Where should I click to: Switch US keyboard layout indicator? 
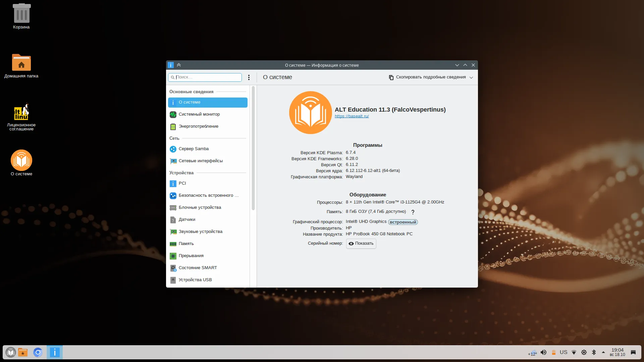click(563, 352)
